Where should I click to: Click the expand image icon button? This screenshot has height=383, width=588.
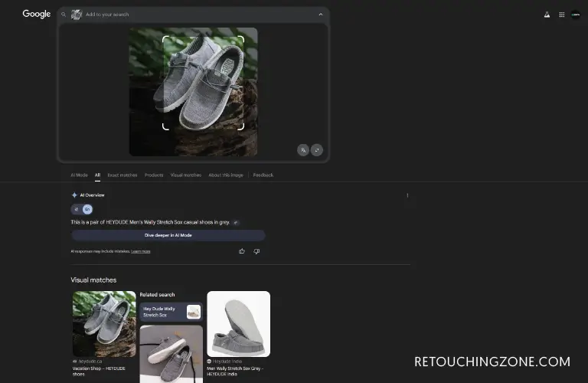pyautogui.click(x=317, y=150)
